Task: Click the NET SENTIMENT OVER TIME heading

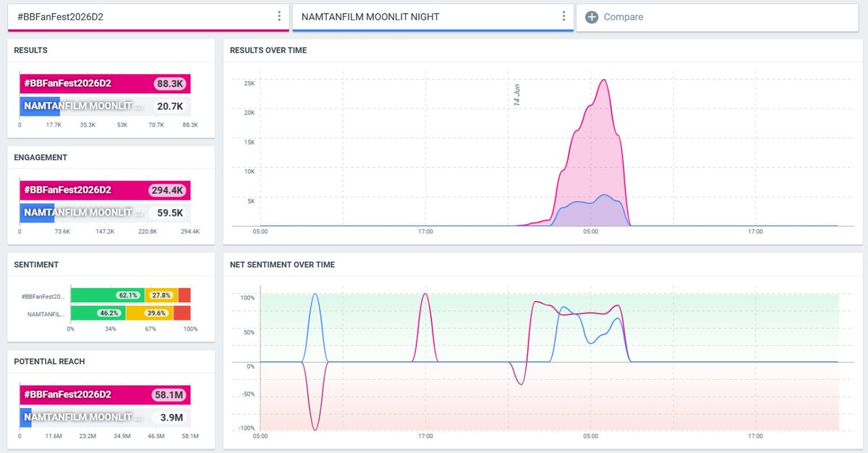Action: pyautogui.click(x=282, y=265)
